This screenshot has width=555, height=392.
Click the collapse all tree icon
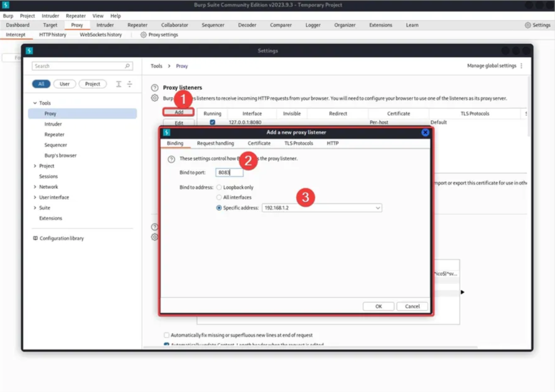[x=130, y=84]
